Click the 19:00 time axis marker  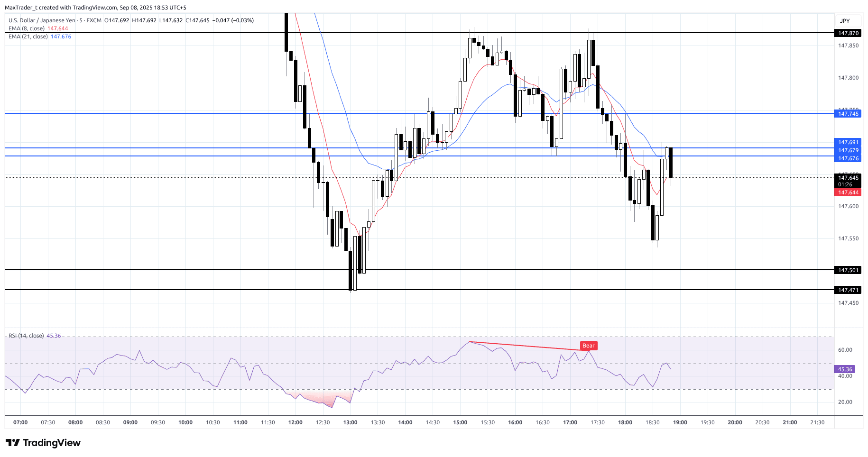680,422
